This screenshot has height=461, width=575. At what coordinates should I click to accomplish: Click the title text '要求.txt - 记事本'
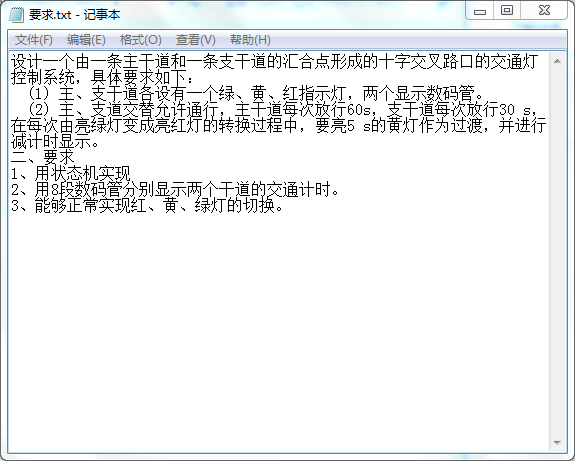[x=74, y=15]
